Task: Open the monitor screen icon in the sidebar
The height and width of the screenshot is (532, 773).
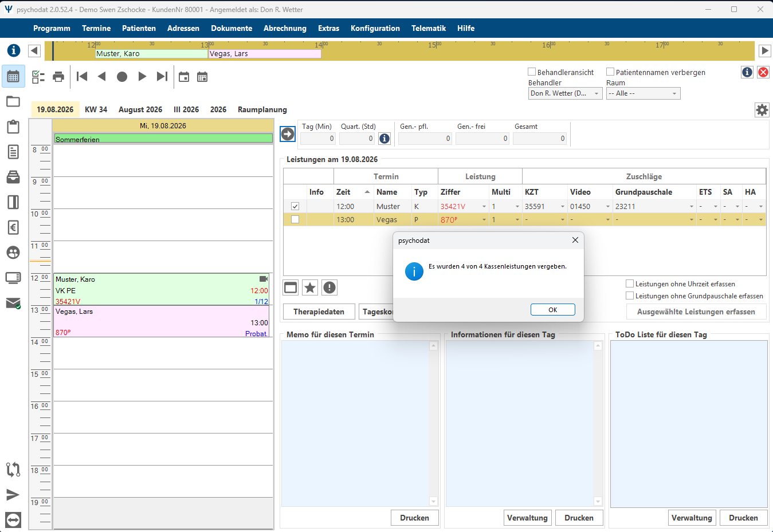Action: click(13, 278)
